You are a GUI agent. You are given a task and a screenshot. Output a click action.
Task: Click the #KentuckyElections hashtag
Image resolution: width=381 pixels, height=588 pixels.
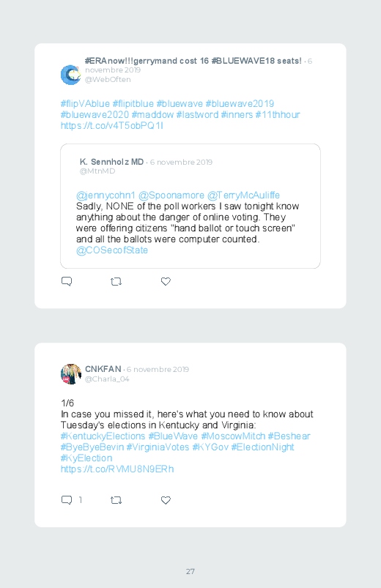click(103, 436)
